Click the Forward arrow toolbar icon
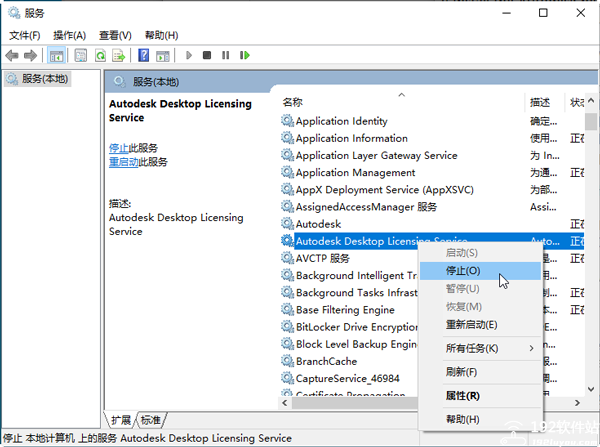This screenshot has width=600, height=447. click(x=30, y=56)
